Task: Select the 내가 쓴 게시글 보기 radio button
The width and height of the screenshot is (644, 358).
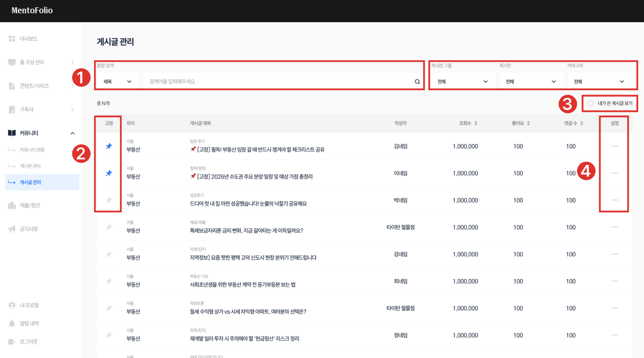Action: click(x=590, y=103)
